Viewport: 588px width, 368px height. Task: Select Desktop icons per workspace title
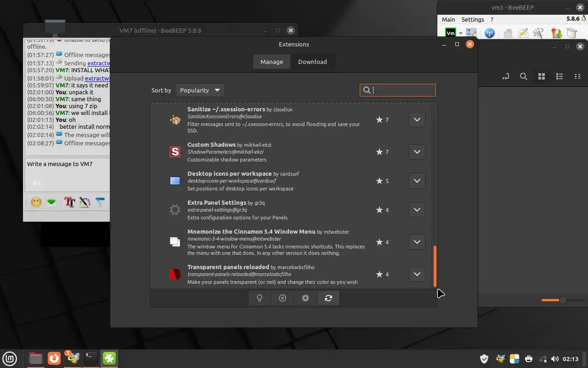[x=230, y=174]
